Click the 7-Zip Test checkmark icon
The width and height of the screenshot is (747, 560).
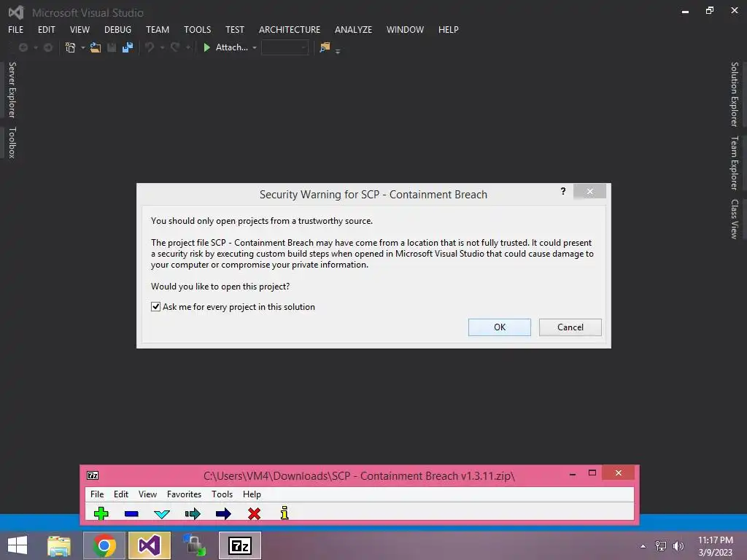[x=162, y=514]
